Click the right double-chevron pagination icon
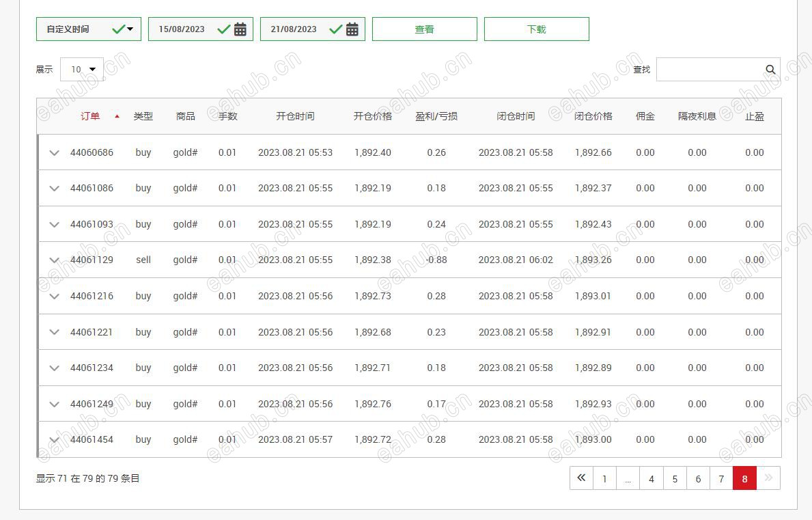 [x=768, y=478]
